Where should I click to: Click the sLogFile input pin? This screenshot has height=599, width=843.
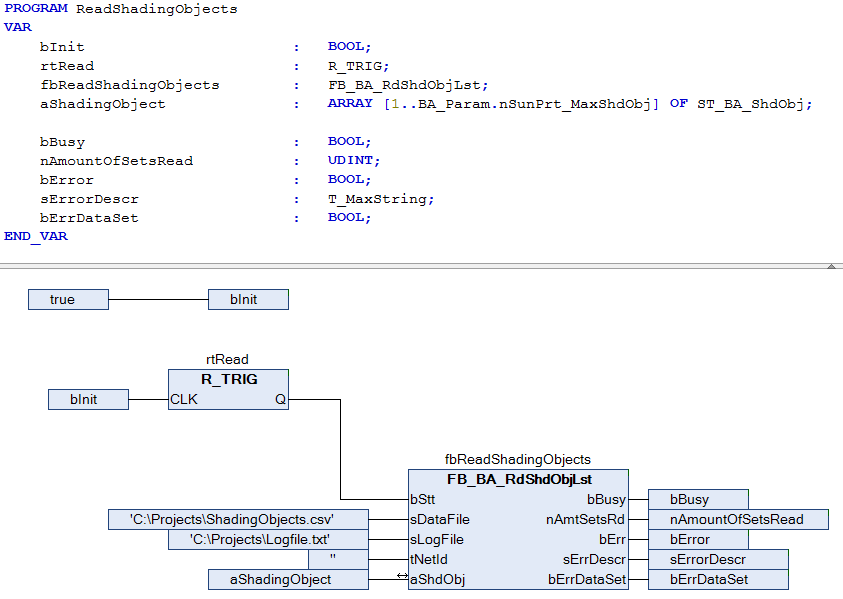pyautogui.click(x=437, y=539)
